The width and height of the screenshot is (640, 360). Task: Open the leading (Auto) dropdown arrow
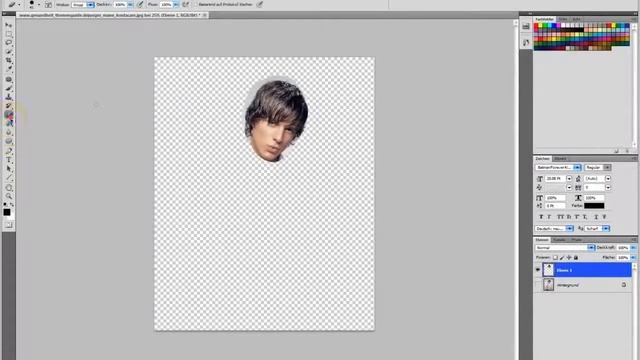click(x=608, y=179)
